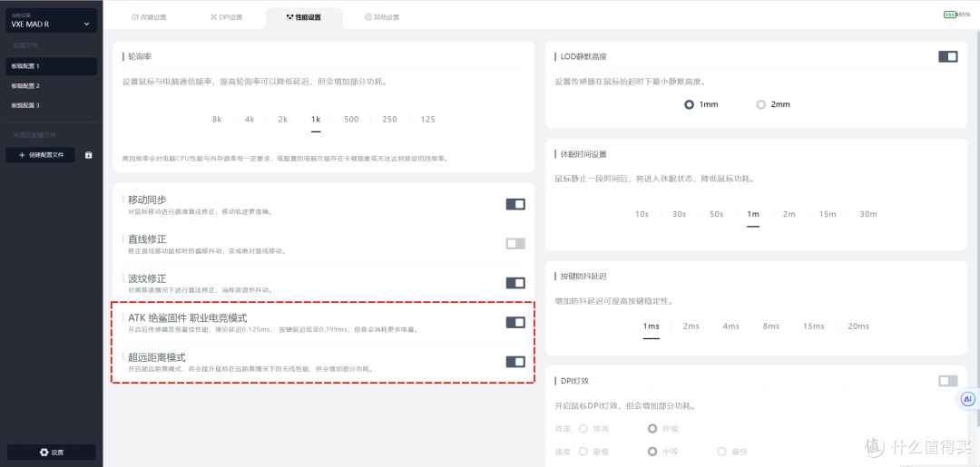The width and height of the screenshot is (980, 467).
Task: Switch to the 改键设置 tab
Action: 149,17
